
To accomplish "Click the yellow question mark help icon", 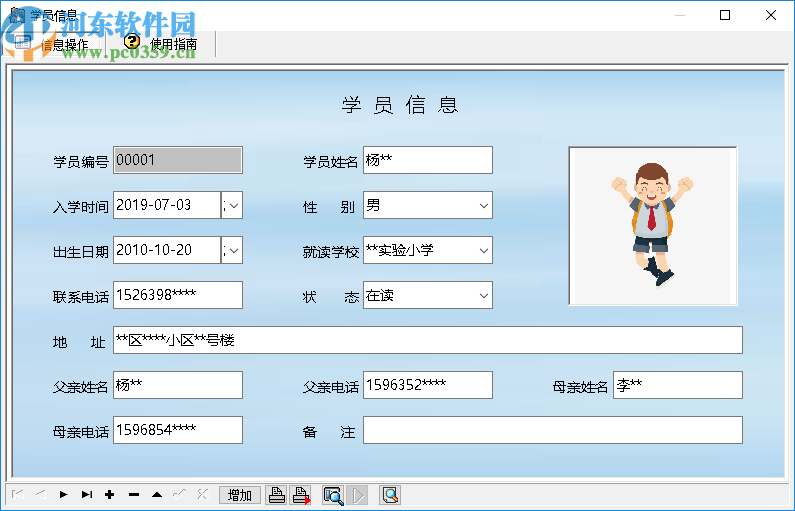I will click(132, 42).
